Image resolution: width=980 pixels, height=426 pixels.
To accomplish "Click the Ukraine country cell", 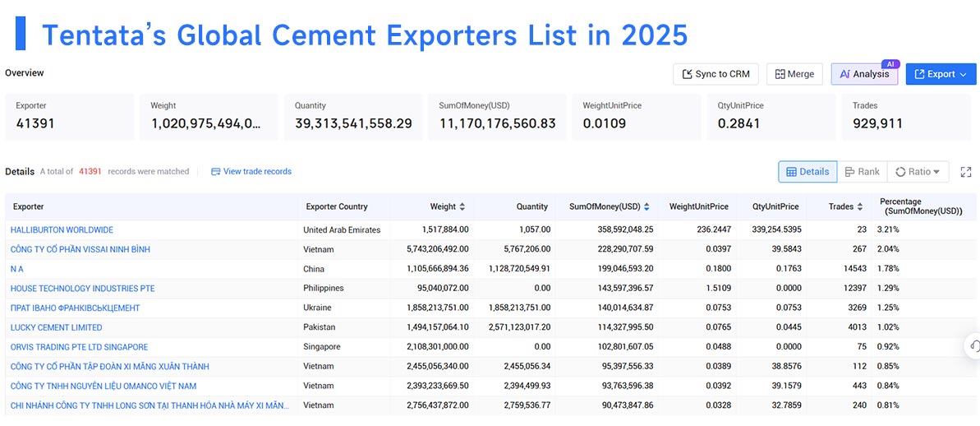I will 318,308.
